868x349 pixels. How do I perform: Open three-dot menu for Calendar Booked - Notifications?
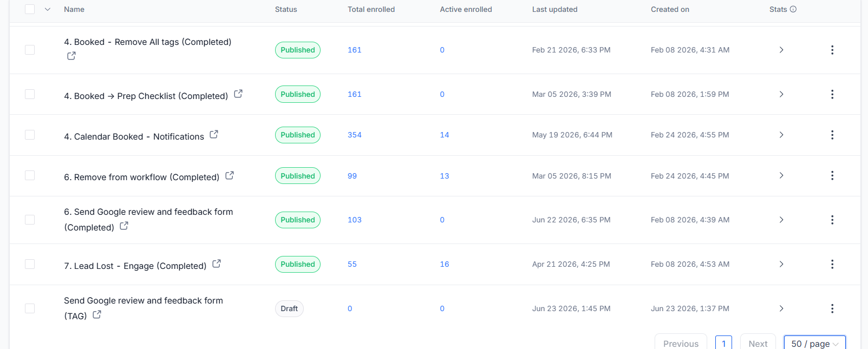coord(832,135)
